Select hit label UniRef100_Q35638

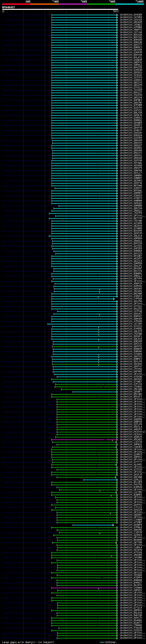click(131, 70)
